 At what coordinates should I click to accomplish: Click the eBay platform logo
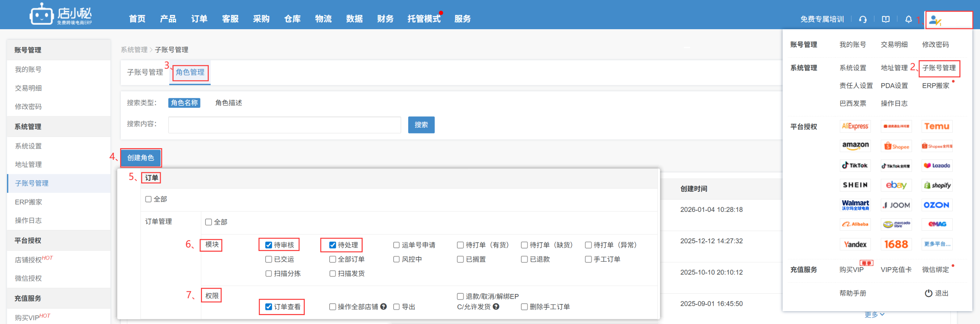(896, 185)
